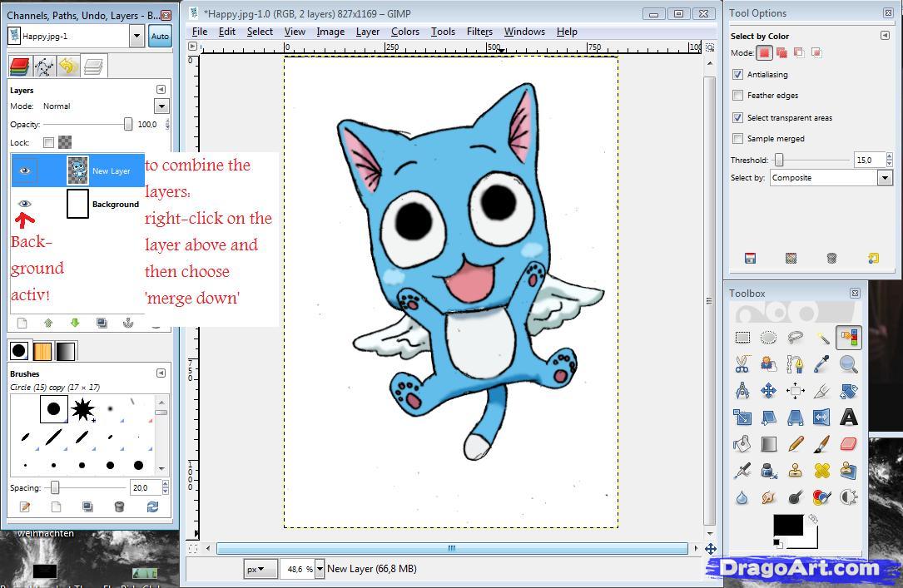Select the Bucket Fill tool

tap(742, 444)
